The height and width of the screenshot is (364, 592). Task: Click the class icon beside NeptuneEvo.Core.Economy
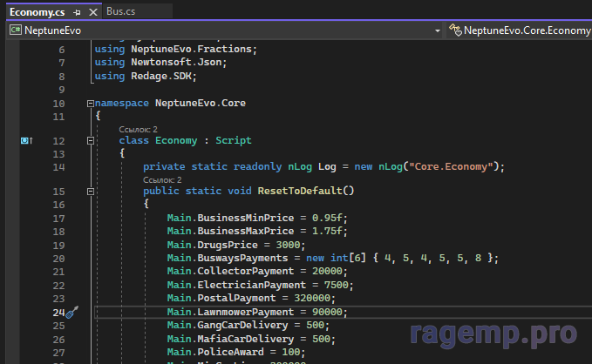pos(455,30)
